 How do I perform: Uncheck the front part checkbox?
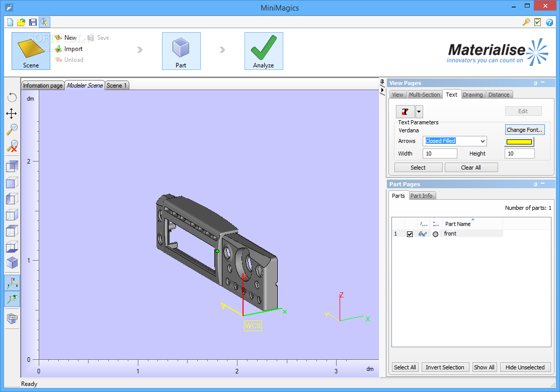click(410, 234)
